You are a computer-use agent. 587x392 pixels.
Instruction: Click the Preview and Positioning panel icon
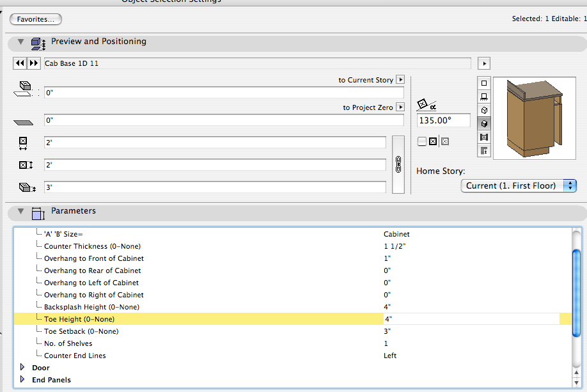[38, 44]
